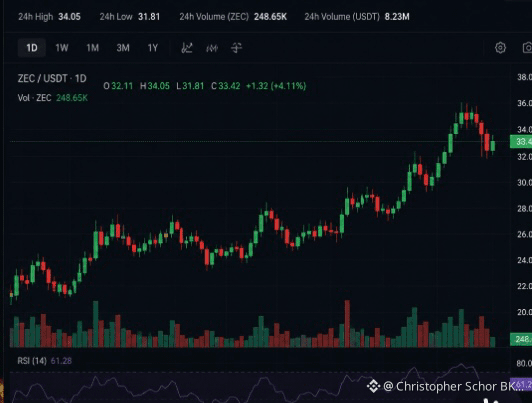Viewport: 532px width, 403px height.
Task: Click 24h Volume (USDT) 8.23M
Action: click(357, 17)
